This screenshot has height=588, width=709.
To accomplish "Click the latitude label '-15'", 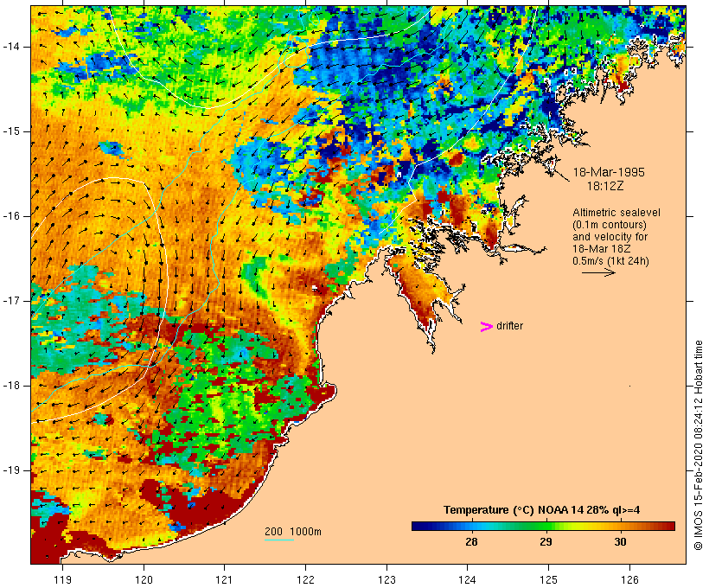I will (11, 131).
